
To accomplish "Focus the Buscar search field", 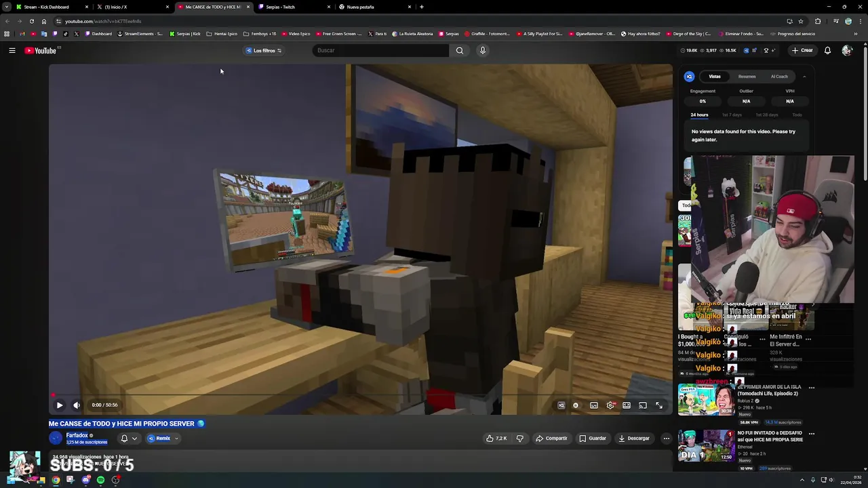I will pyautogui.click(x=380, y=50).
